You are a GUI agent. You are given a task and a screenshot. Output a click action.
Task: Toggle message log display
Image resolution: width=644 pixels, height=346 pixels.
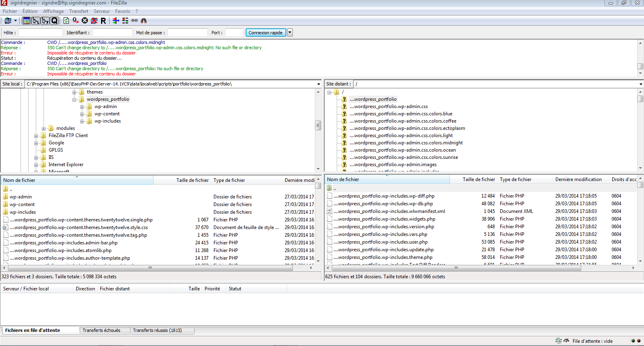pos(27,21)
